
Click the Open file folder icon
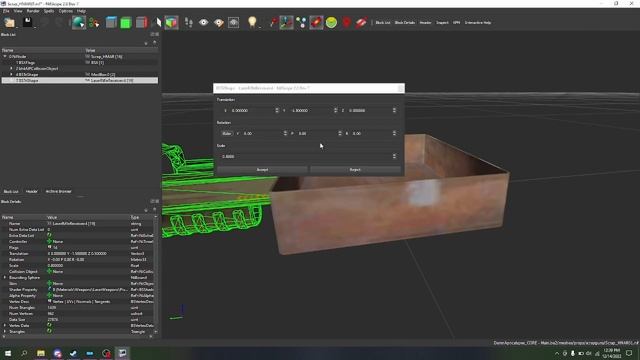pyautogui.click(x=9, y=22)
